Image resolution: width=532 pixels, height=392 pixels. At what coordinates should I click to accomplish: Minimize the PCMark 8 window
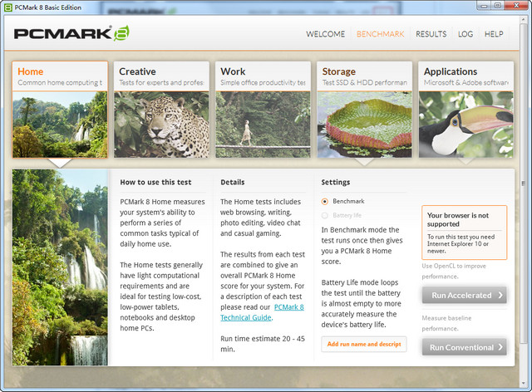pyautogui.click(x=484, y=6)
